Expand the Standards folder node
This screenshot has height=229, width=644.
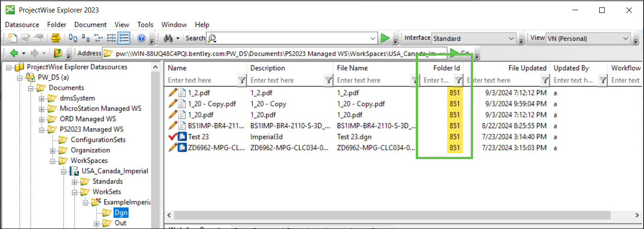(x=74, y=181)
